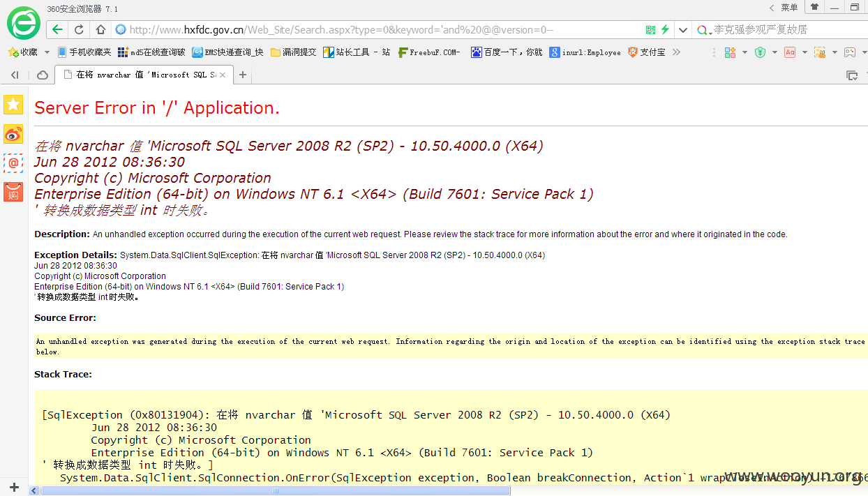Click the green yen shield icon
This screenshot has width=868, height=496.
tap(760, 52)
